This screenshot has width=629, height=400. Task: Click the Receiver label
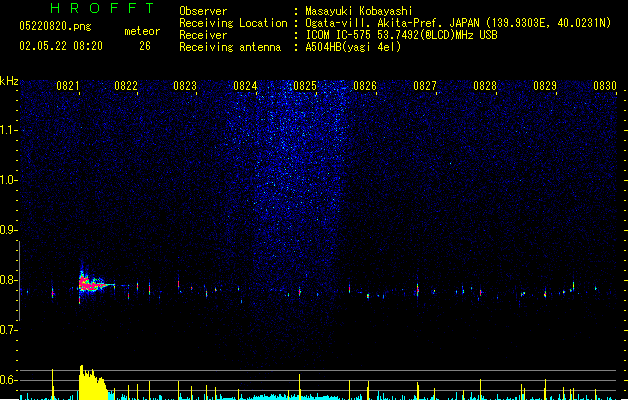pyautogui.click(x=203, y=35)
